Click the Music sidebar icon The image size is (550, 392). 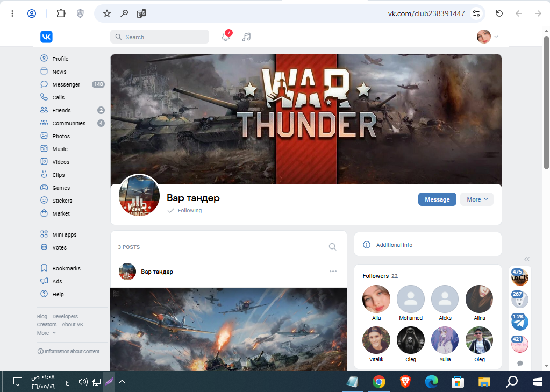click(44, 149)
